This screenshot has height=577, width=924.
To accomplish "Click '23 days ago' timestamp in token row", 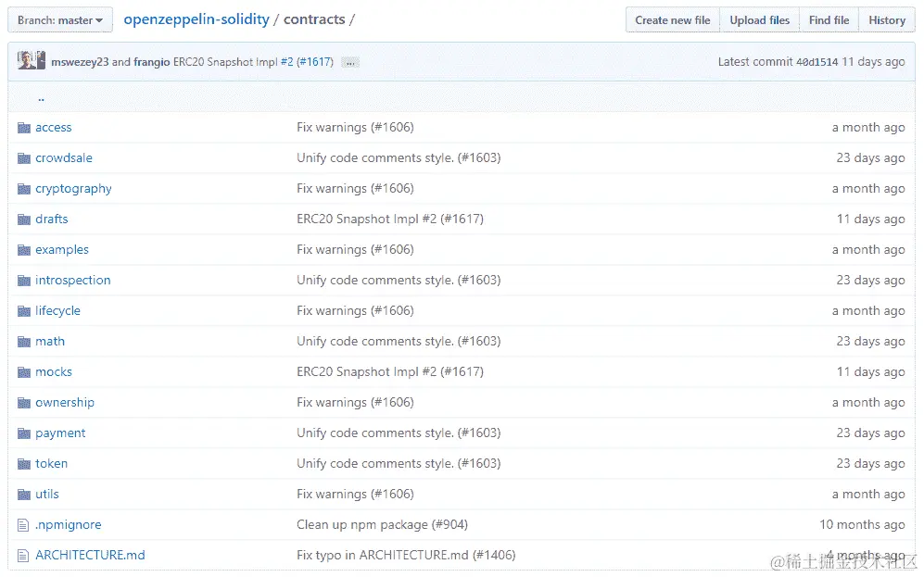I will tap(870, 464).
